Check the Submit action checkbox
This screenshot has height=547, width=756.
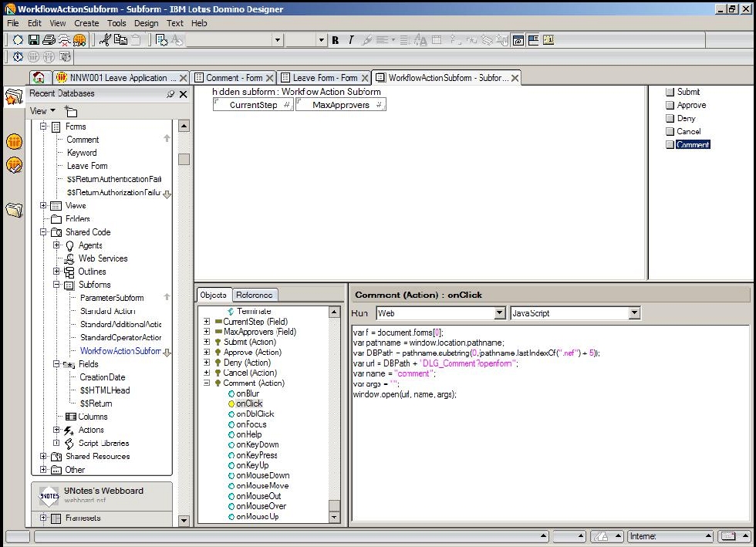[670, 92]
